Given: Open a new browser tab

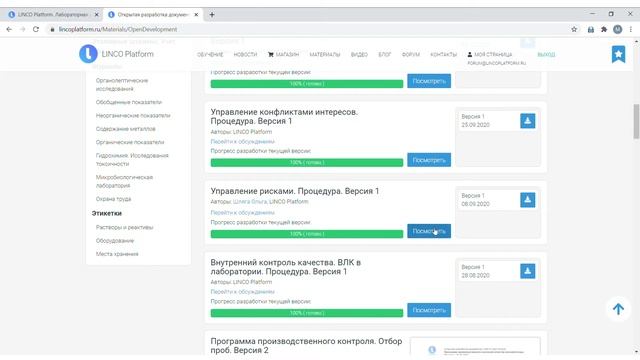Looking at the screenshot, I should [212, 15].
